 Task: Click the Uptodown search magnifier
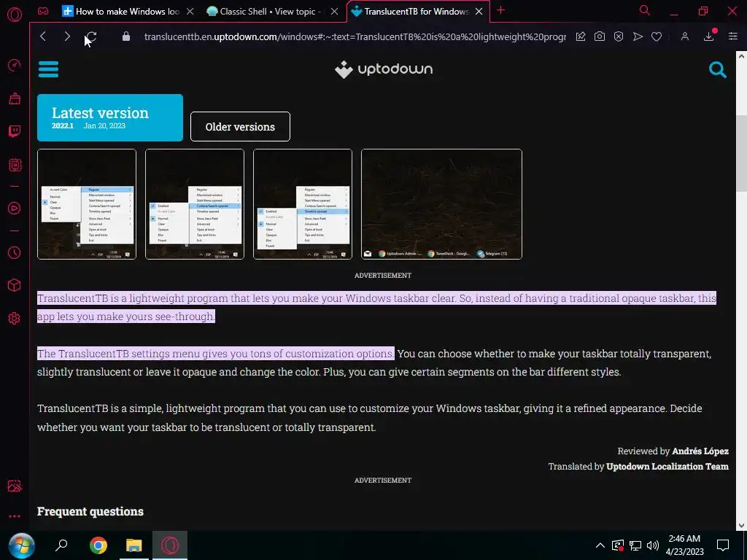[x=717, y=70]
